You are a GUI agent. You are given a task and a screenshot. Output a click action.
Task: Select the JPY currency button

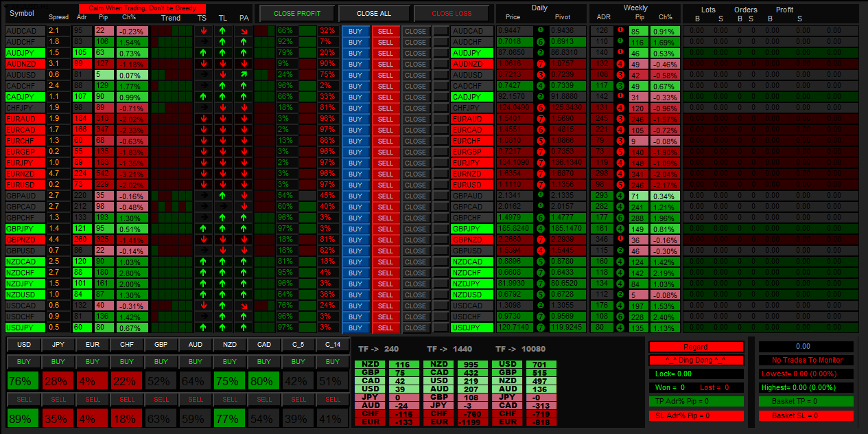click(x=58, y=345)
